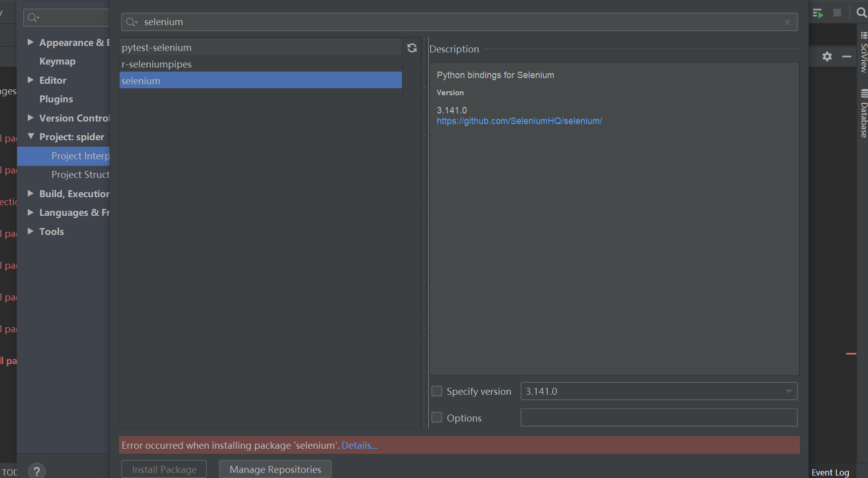Run with the green play list icon
868x478 pixels.
pyautogui.click(x=818, y=13)
